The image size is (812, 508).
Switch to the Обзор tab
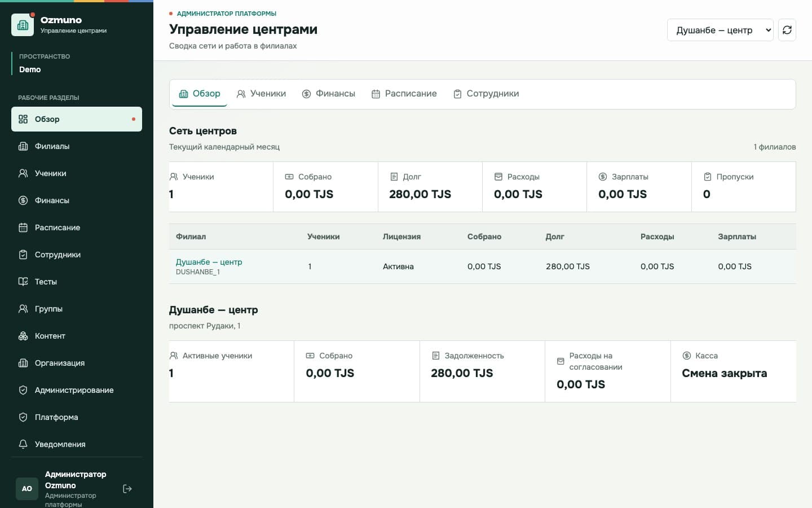200,94
